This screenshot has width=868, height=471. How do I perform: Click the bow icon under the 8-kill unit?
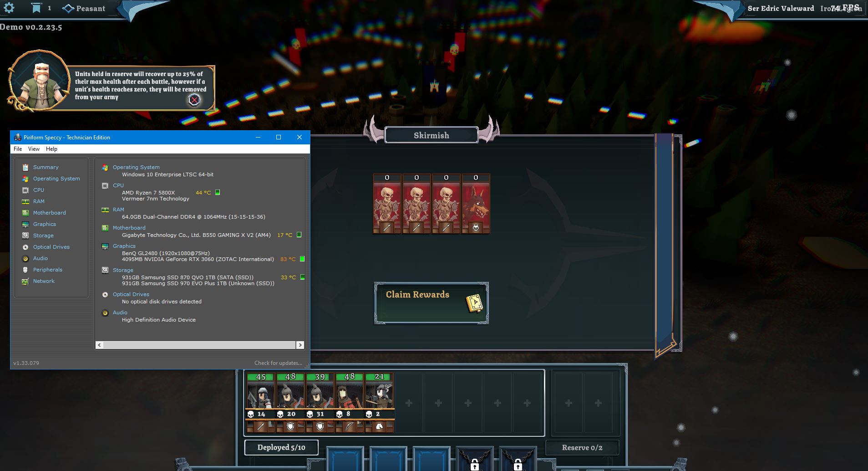350,426
